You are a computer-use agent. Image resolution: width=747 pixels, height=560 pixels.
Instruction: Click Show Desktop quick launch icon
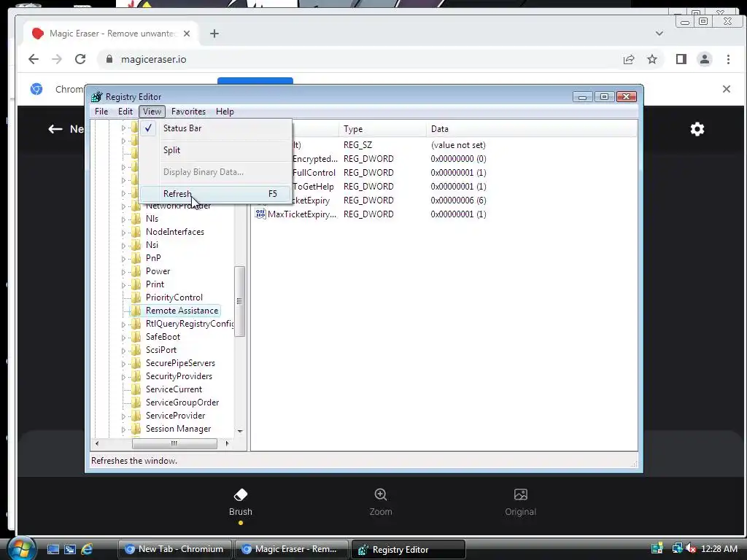tap(53, 549)
